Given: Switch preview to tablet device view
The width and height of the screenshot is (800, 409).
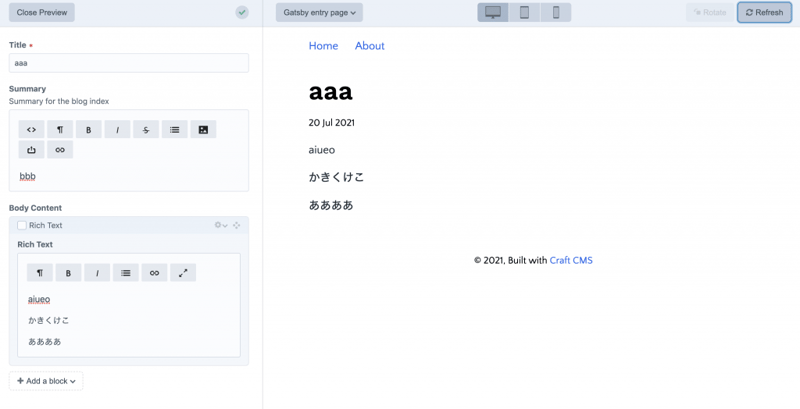Looking at the screenshot, I should (524, 13).
